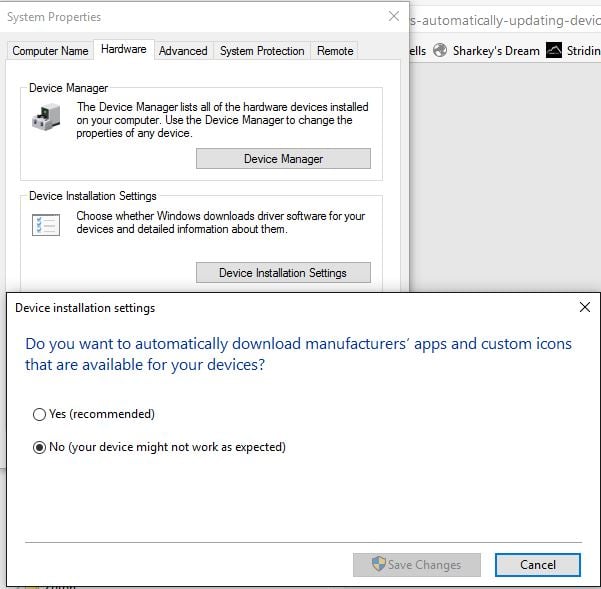The width and height of the screenshot is (601, 589).
Task: Go to the Advanced tab
Action: (x=183, y=51)
